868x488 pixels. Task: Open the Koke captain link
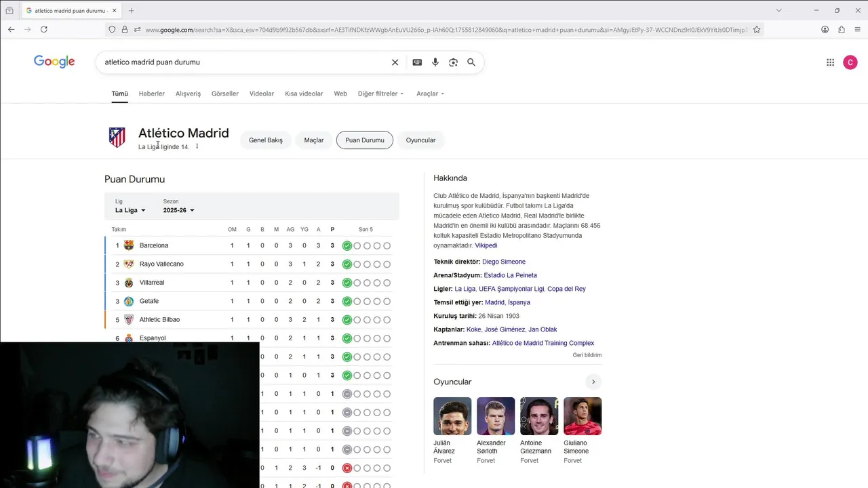pos(473,329)
